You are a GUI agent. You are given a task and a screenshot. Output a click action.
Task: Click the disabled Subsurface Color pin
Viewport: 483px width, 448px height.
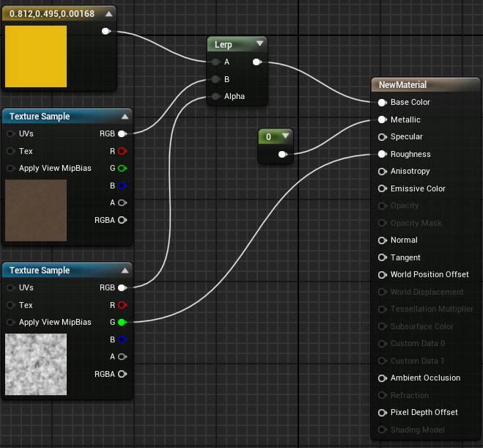click(x=383, y=326)
